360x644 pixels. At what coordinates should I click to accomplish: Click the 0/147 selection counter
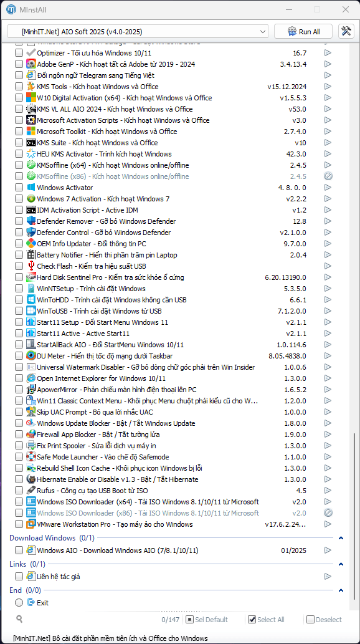(x=169, y=620)
